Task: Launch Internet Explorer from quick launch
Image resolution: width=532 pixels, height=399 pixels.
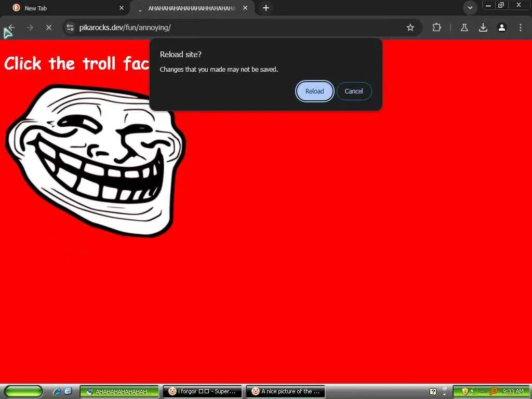Action: (57, 391)
